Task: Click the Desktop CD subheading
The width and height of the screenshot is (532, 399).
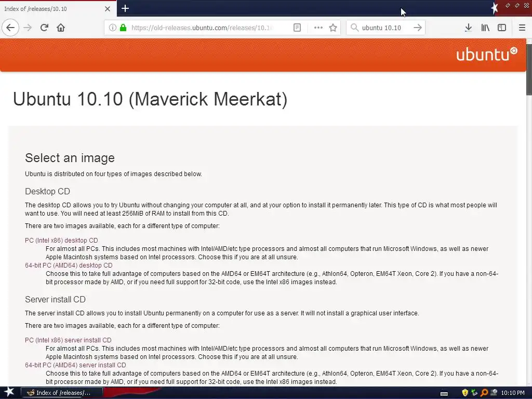Action: click(x=47, y=191)
